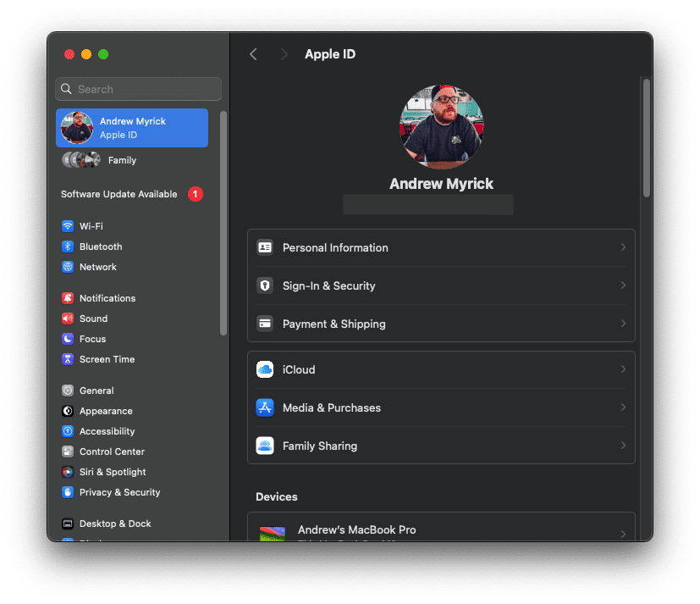Click the sidebar scrollbar
Screen dimensions: 700x604
pyautogui.click(x=223, y=223)
